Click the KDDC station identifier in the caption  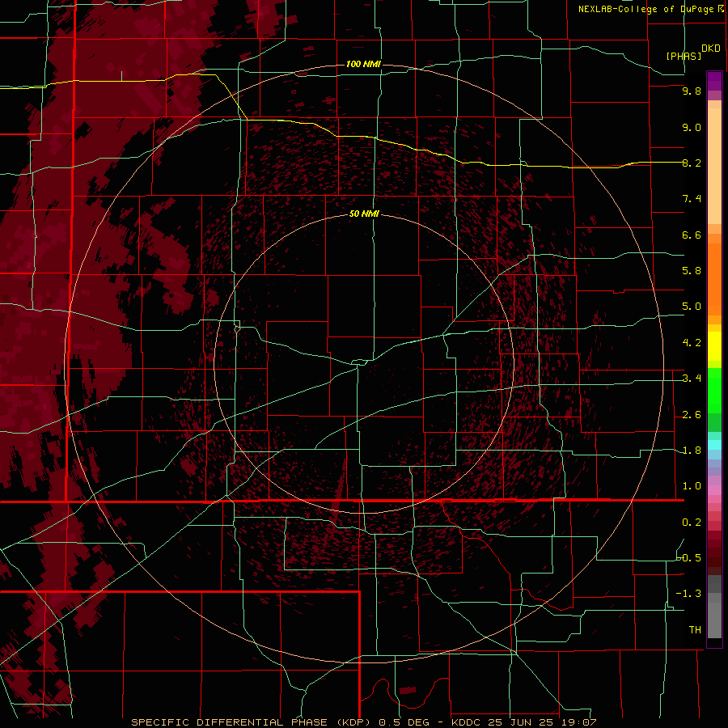[x=466, y=722]
